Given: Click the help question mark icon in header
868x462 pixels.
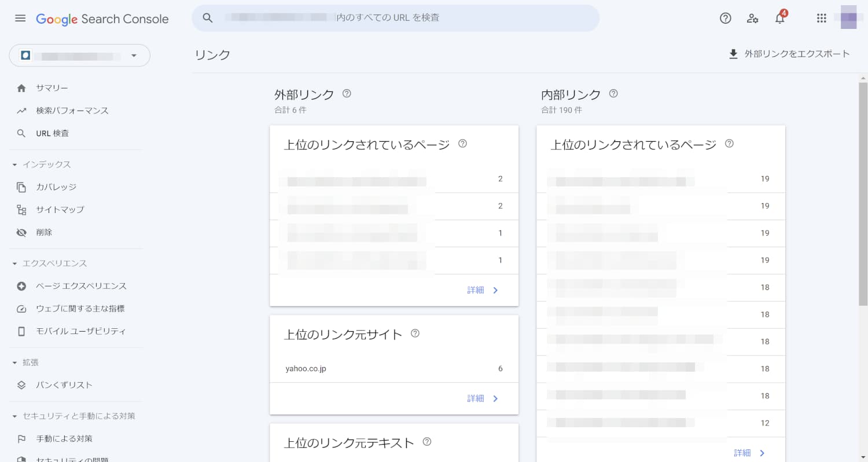Looking at the screenshot, I should click(725, 18).
